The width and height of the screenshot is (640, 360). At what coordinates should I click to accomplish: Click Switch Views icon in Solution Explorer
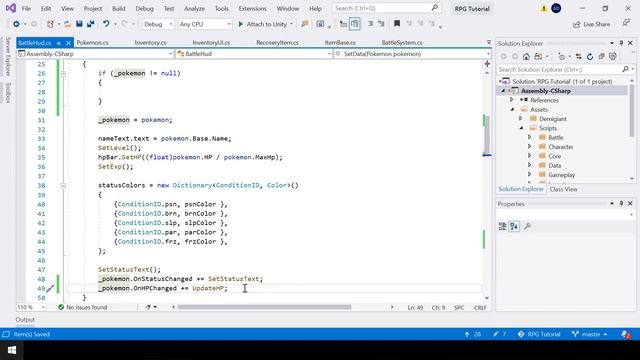(538, 57)
